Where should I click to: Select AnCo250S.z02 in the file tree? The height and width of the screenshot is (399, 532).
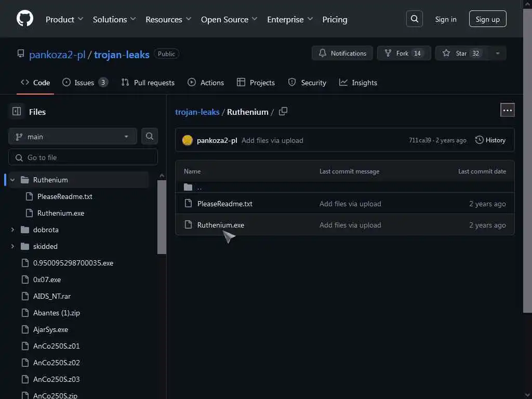[56, 363]
